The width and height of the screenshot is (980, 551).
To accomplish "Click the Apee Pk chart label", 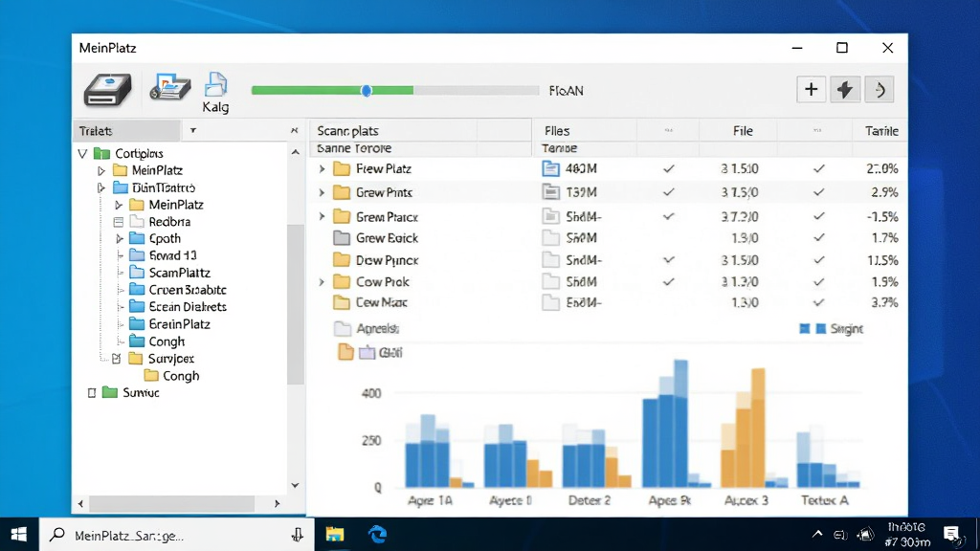I will [669, 500].
